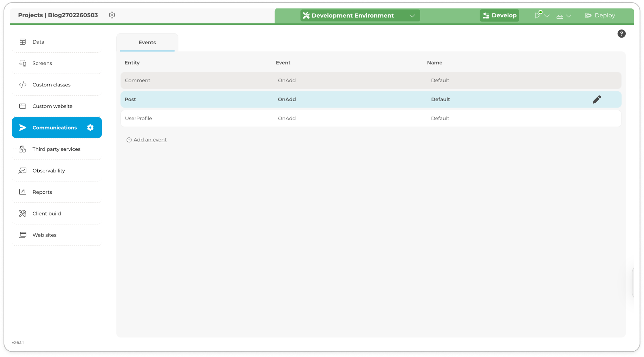The height and width of the screenshot is (357, 644).
Task: Click the Deploy button
Action: (x=600, y=15)
